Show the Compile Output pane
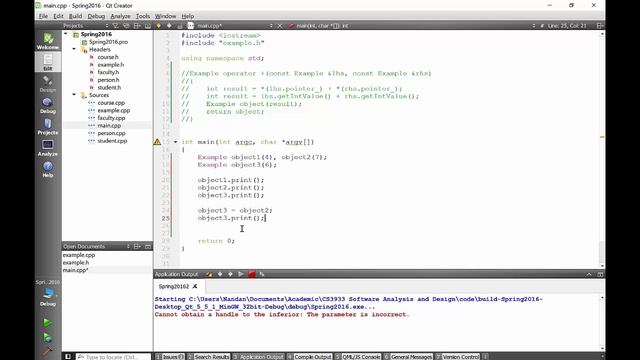640x360 pixels. 309,357
